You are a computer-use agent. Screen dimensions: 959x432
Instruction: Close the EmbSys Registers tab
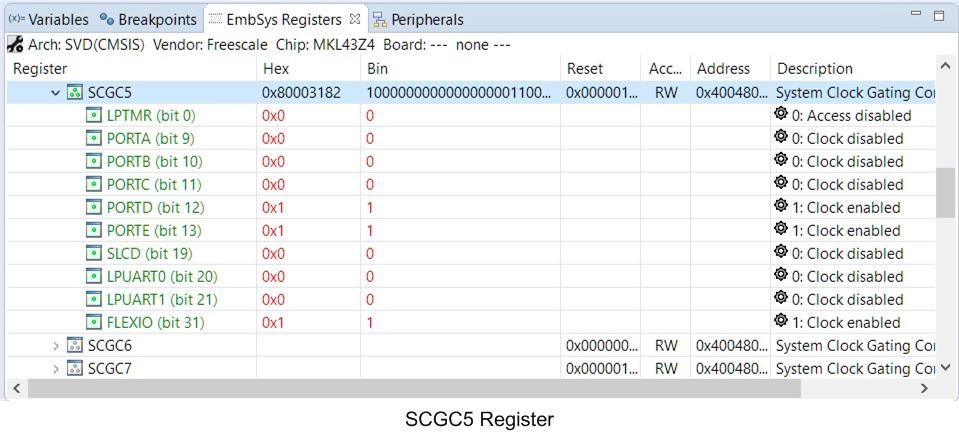pos(354,19)
